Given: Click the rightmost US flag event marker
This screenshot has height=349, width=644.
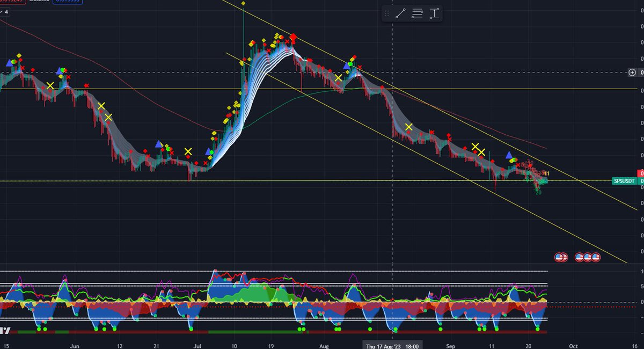Looking at the screenshot, I should [x=596, y=257].
